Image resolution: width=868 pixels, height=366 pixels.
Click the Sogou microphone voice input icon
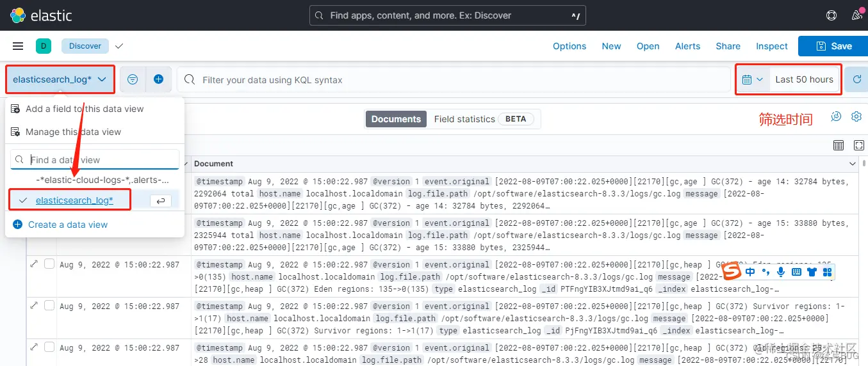tap(781, 272)
